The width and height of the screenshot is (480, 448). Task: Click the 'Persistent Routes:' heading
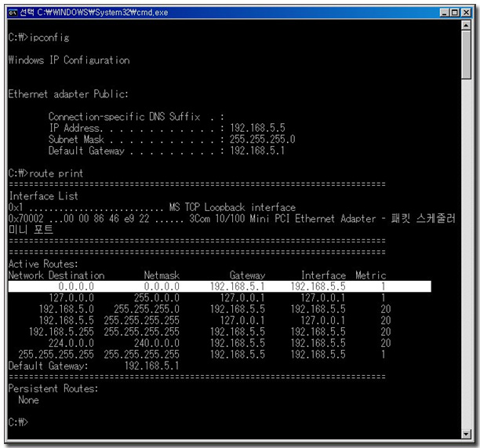[x=53, y=388]
